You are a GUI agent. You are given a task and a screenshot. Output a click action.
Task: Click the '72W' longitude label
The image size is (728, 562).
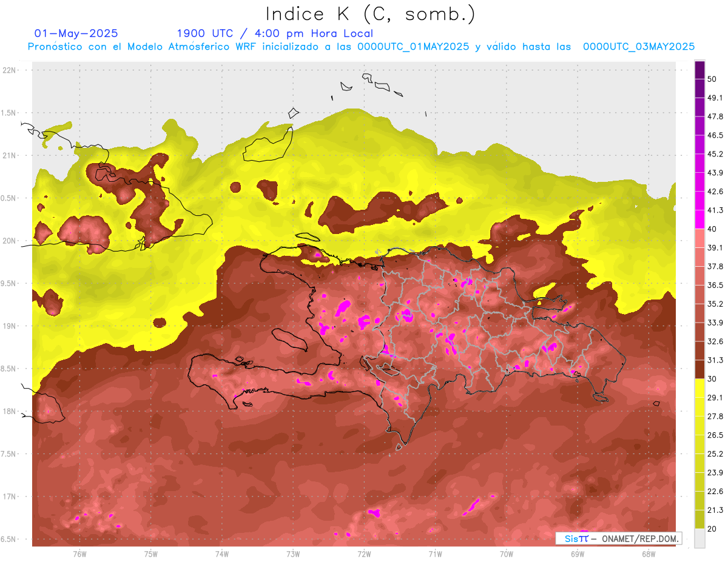point(364,554)
